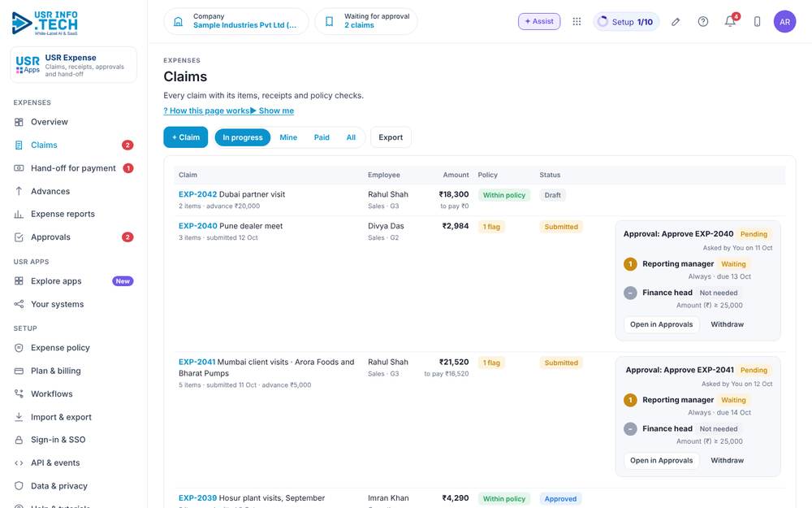This screenshot has width=812, height=508.
Task: Click the Expense reports chart icon
Action: [x=19, y=214]
